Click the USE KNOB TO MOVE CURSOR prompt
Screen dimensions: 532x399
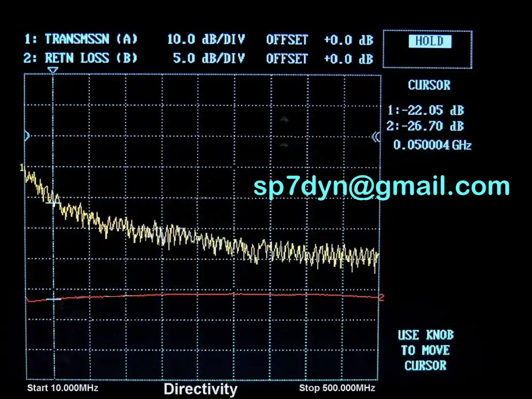pos(425,350)
